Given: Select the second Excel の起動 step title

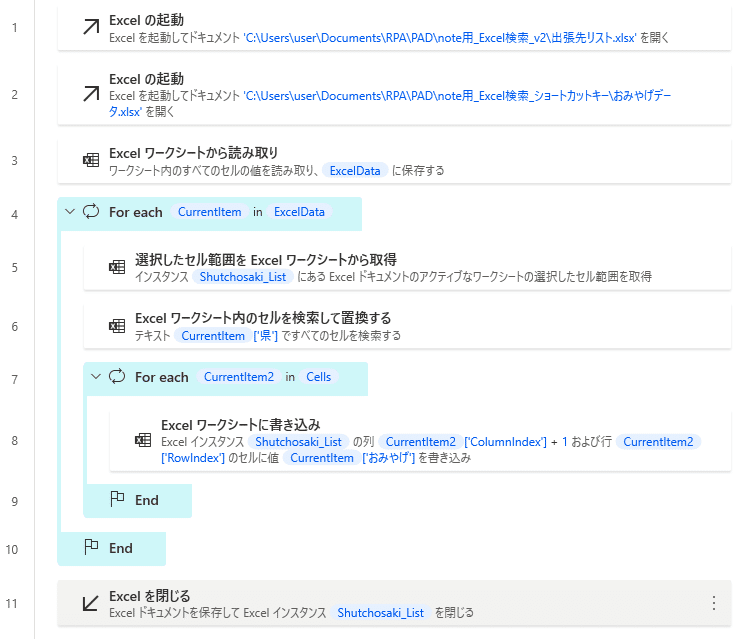Looking at the screenshot, I should (x=146, y=79).
